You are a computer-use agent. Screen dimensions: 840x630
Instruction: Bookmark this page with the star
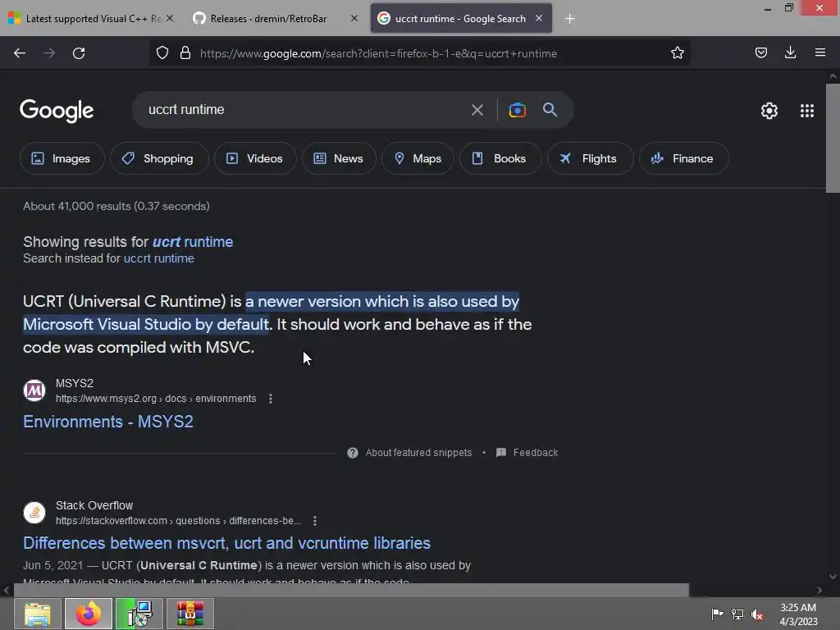pos(677,52)
